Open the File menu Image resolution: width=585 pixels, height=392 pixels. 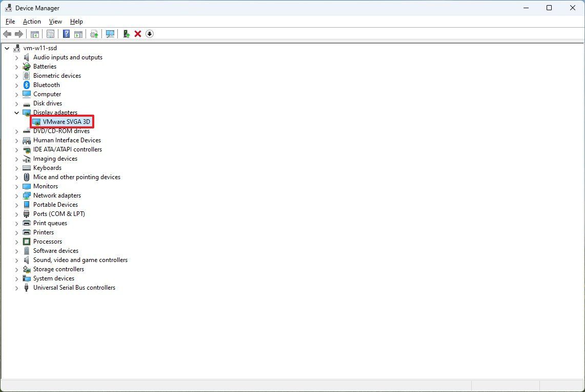tap(10, 21)
